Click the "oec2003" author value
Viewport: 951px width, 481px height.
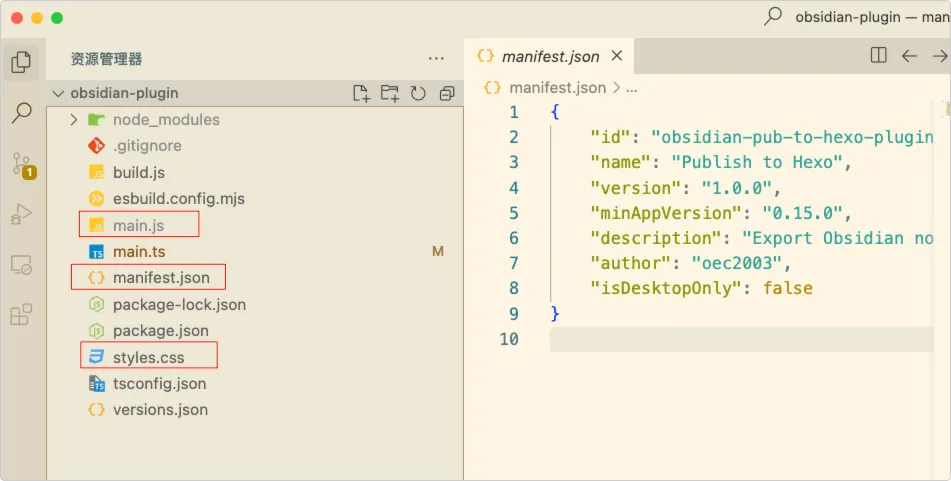pyautogui.click(x=736, y=263)
